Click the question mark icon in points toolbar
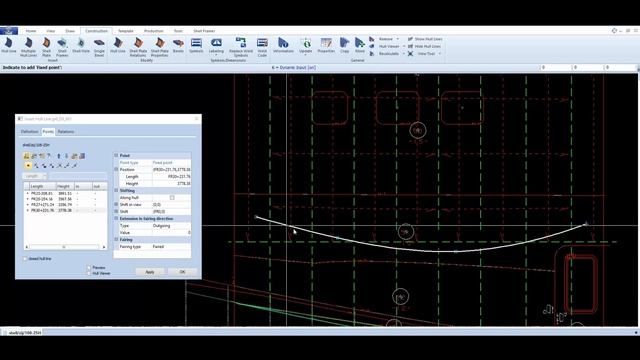 49,156
